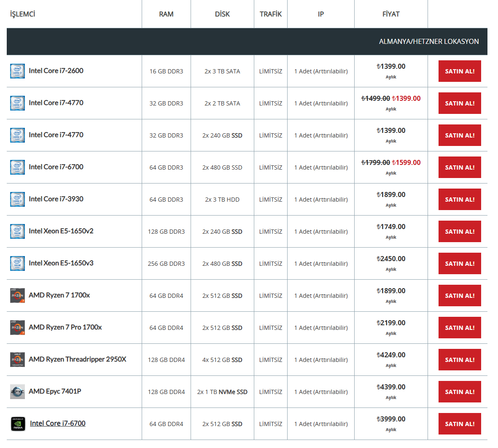498x448 pixels.
Task: Click the DİSK column header
Action: tap(222, 14)
